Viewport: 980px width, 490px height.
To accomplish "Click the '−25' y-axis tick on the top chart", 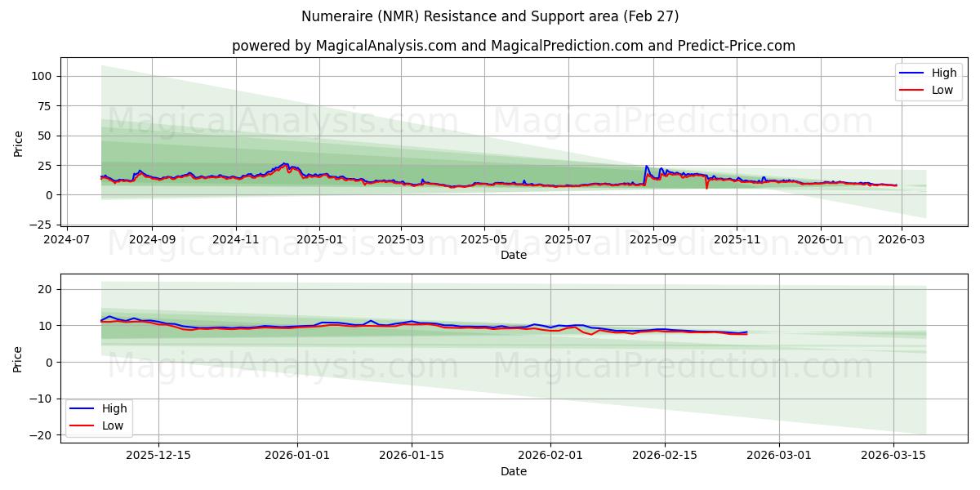I will 42,225.
